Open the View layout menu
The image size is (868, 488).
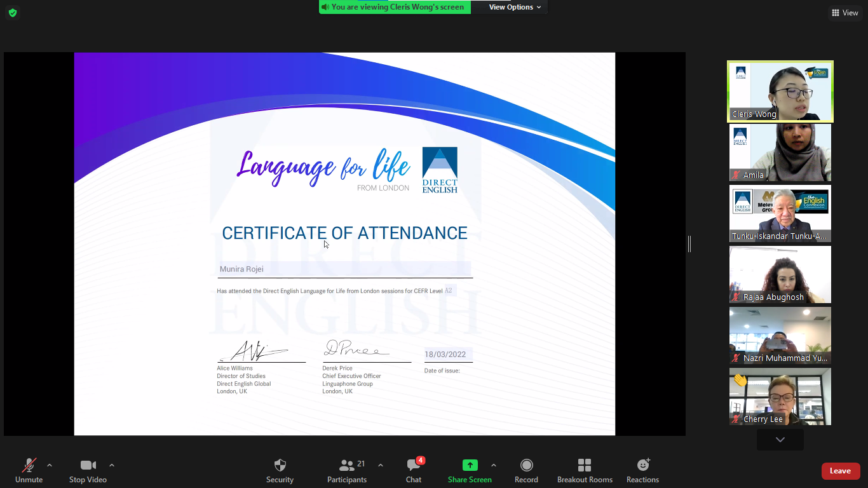click(x=844, y=13)
